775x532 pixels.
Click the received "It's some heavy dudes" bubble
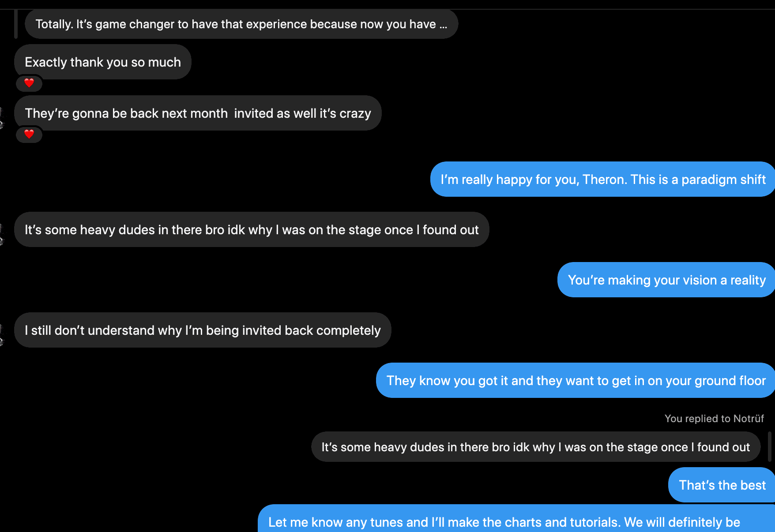click(252, 230)
